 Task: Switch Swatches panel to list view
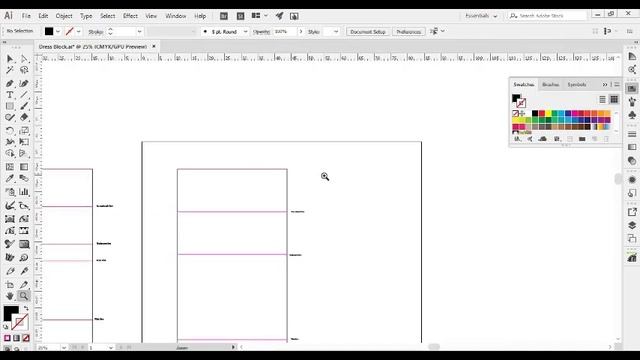(x=602, y=100)
